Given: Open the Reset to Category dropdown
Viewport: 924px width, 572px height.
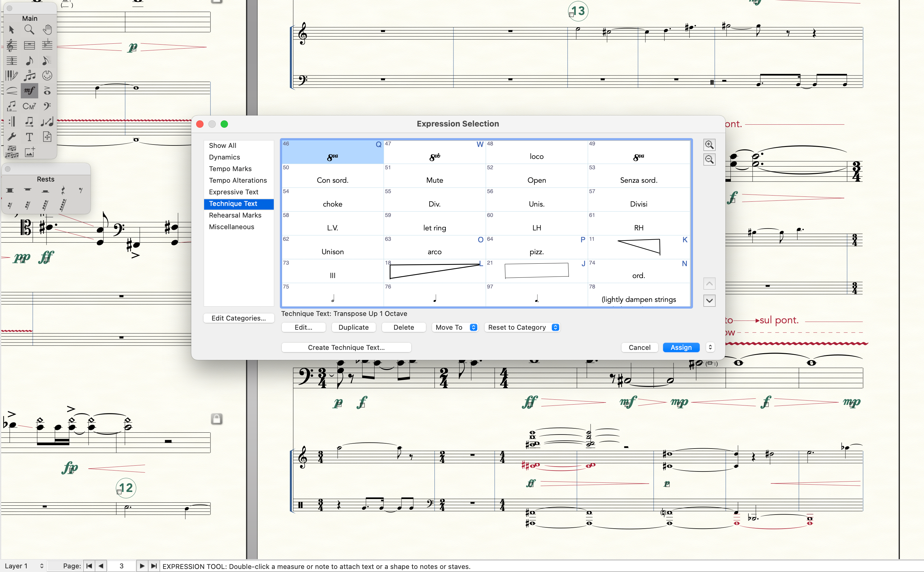Looking at the screenshot, I should tap(522, 327).
